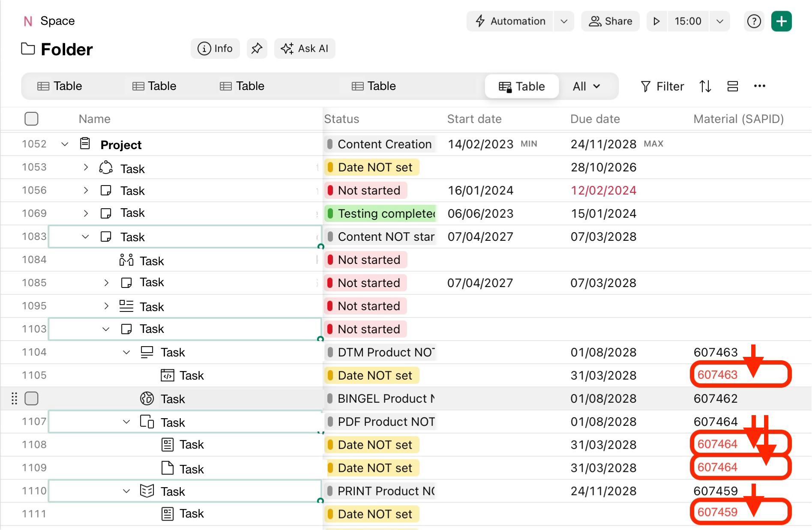Viewport: 812px width, 530px height.
Task: Open the three-dot more options menu
Action: 759,87
